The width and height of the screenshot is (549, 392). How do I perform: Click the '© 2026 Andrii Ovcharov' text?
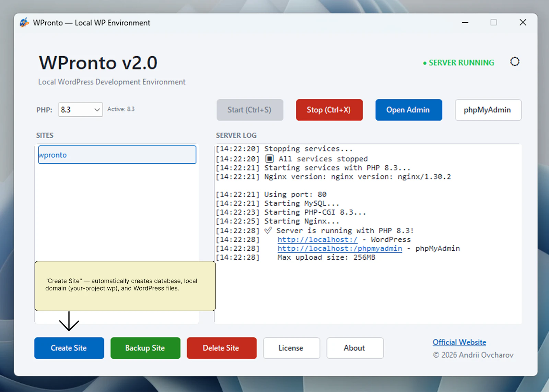click(473, 355)
